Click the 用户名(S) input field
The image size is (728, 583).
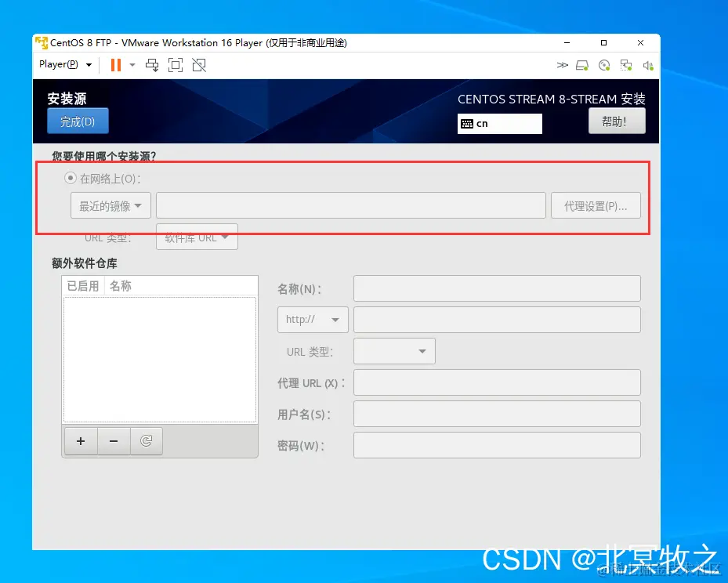(497, 414)
